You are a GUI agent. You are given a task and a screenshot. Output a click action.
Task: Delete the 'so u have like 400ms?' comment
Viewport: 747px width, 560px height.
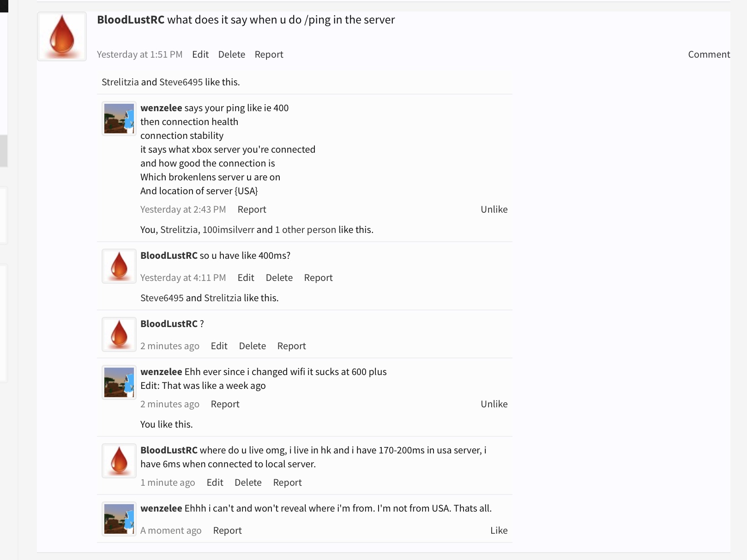[279, 278]
